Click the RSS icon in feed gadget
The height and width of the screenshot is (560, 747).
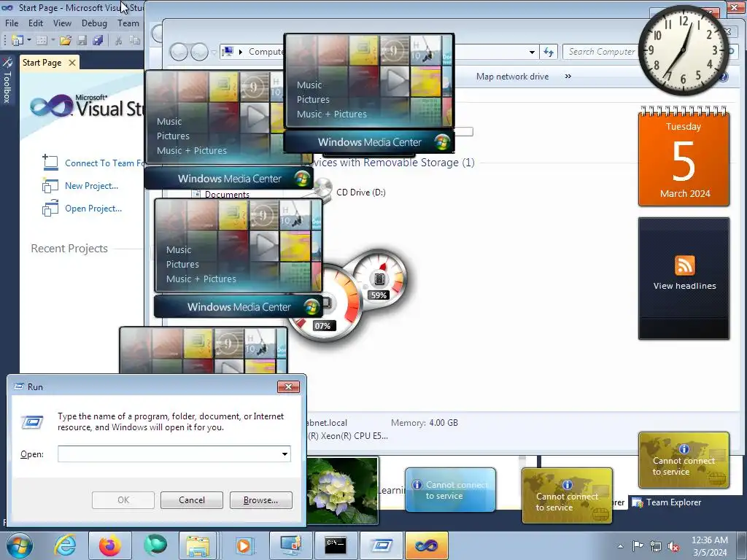click(x=684, y=265)
